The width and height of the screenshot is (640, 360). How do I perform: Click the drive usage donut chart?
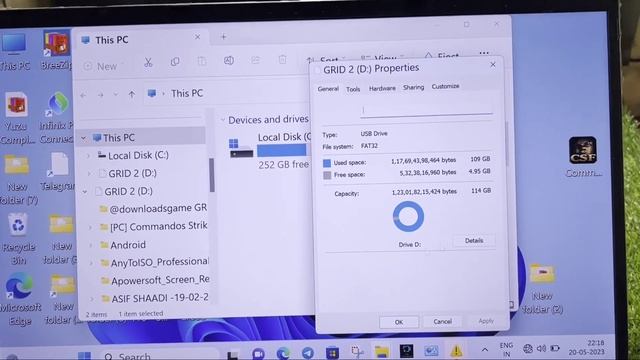coord(408,216)
